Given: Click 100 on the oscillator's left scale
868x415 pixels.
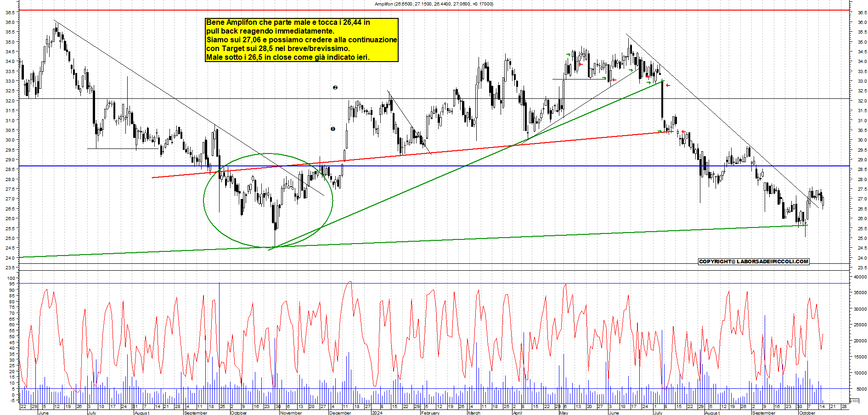Looking at the screenshot, I should pyautogui.click(x=11, y=278).
